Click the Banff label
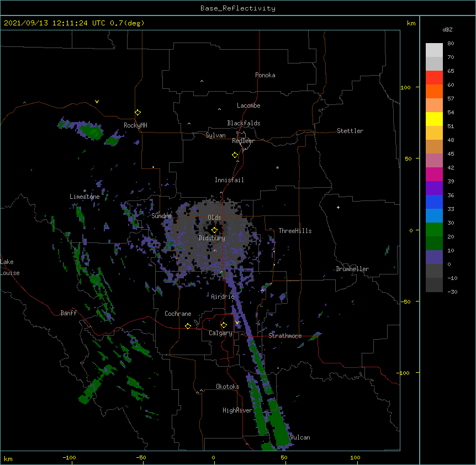This screenshot has height=465, width=476. pyautogui.click(x=68, y=313)
